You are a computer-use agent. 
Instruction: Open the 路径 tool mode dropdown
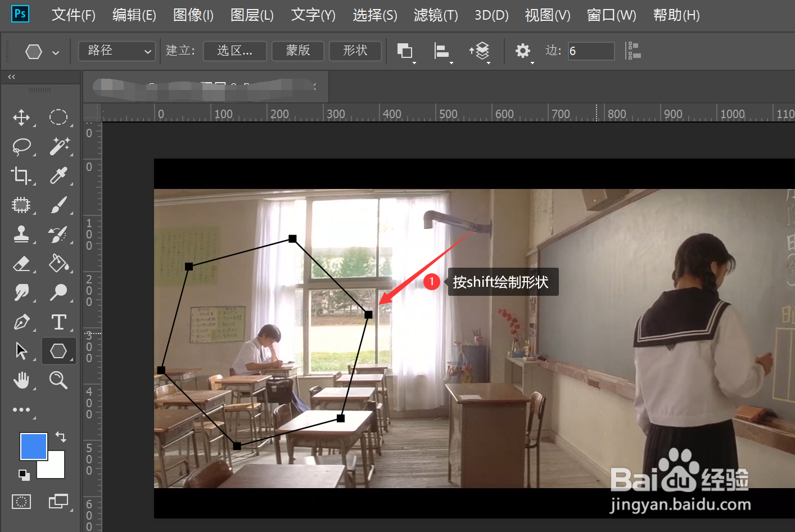pyautogui.click(x=116, y=51)
